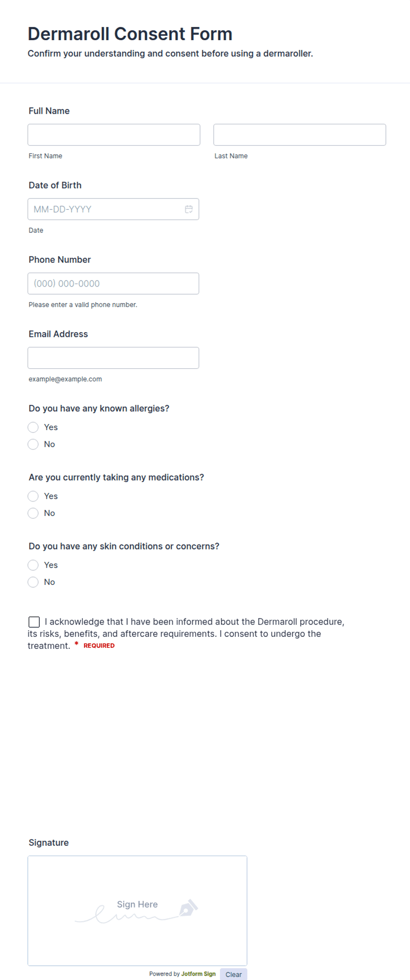The height and width of the screenshot is (980, 410).
Task: Click the pen icon in signature box
Action: pyautogui.click(x=188, y=908)
